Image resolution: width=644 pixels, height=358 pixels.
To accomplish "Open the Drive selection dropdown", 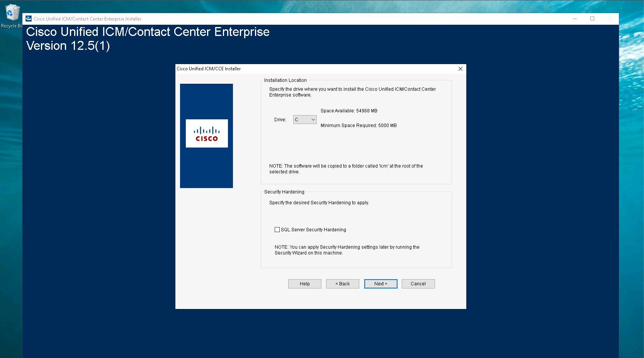I will point(305,120).
